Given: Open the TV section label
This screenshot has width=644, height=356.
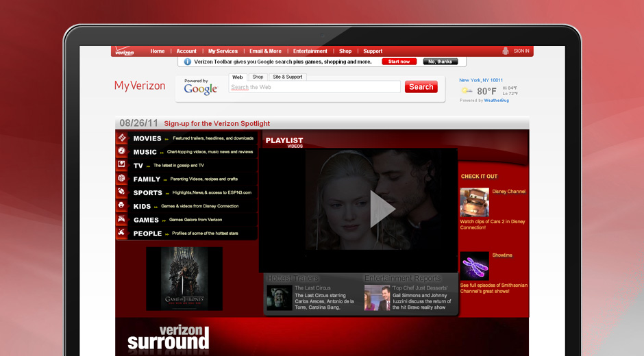Looking at the screenshot, I should (x=138, y=166).
